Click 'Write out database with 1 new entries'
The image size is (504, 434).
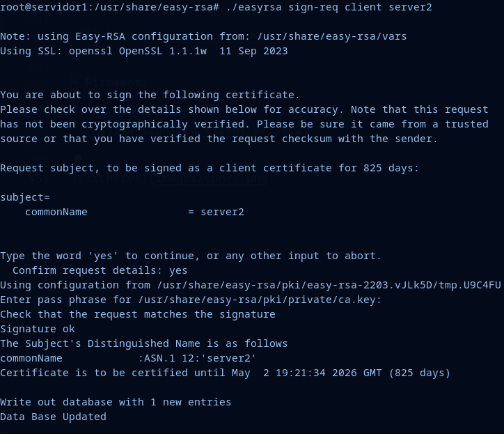(x=116, y=402)
